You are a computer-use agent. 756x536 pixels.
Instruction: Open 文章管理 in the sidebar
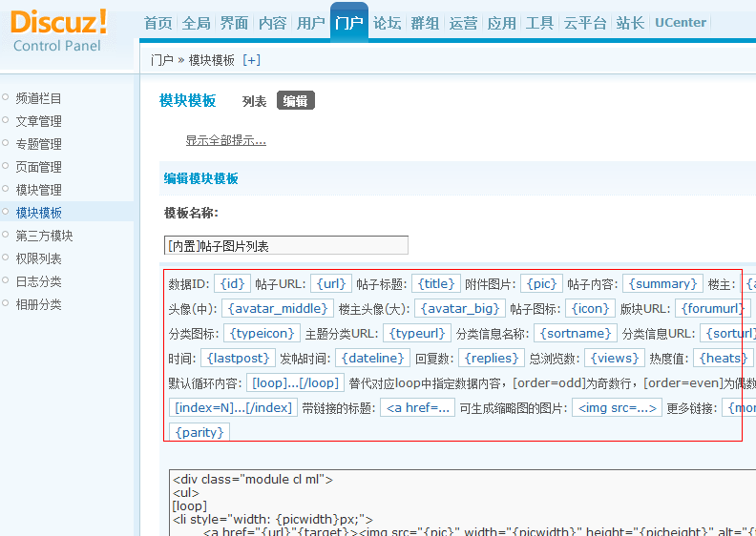tap(38, 121)
